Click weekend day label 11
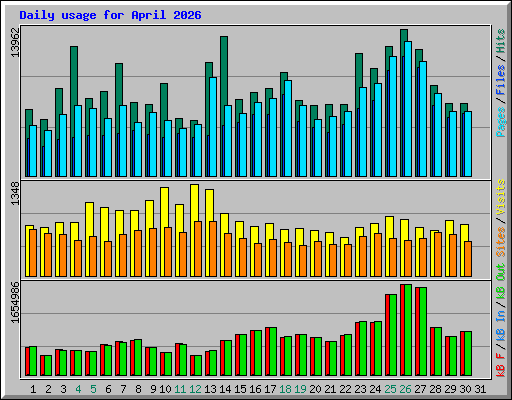 tap(180, 389)
